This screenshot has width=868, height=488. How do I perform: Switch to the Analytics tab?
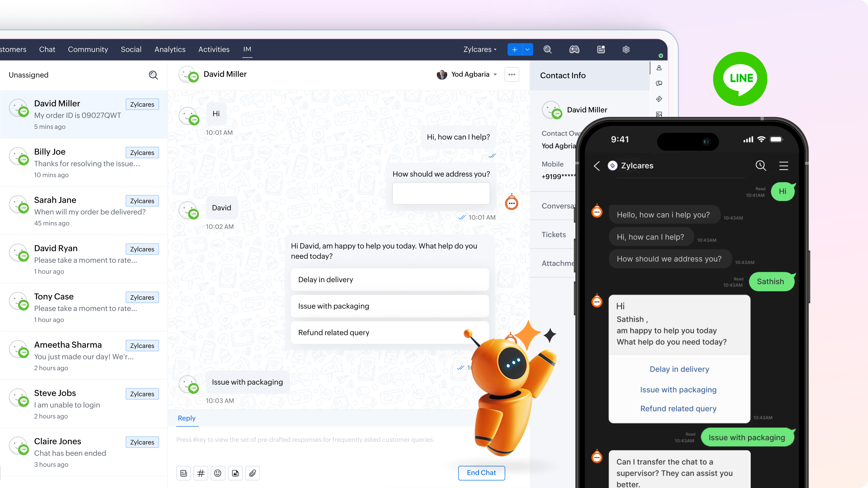coord(170,49)
